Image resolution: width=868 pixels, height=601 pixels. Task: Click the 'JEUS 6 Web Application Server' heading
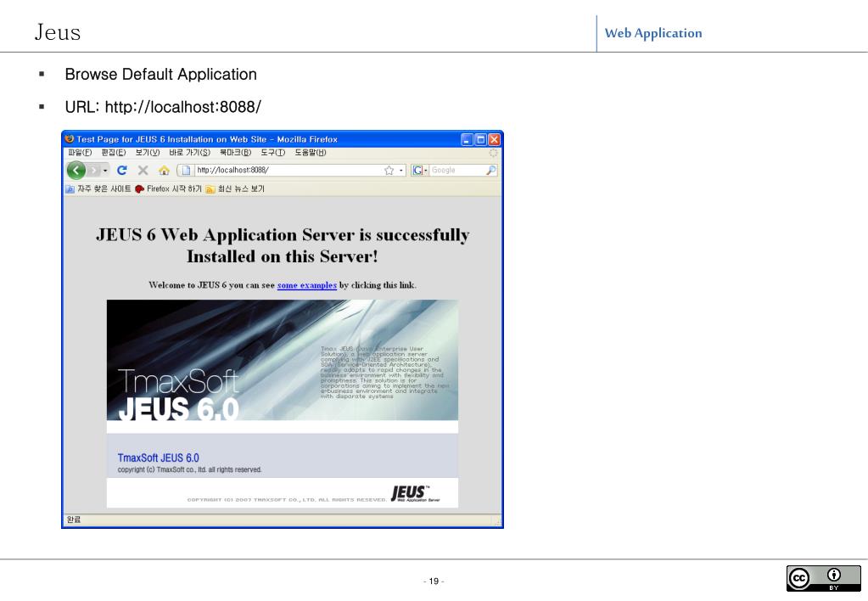283,245
